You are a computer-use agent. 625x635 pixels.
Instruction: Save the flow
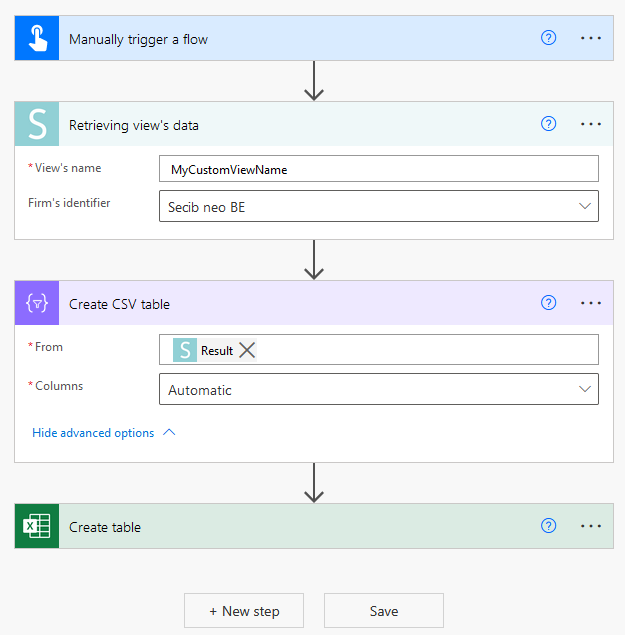point(383,611)
